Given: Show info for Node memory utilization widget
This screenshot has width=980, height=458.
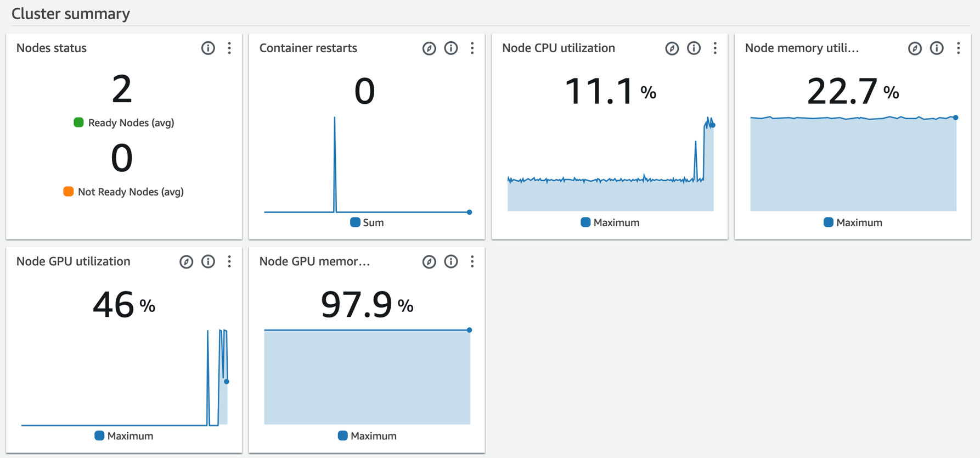Looking at the screenshot, I should (x=937, y=48).
